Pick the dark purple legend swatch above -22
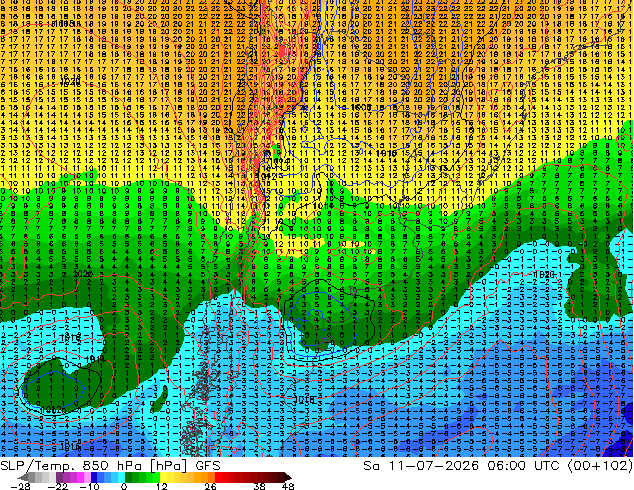The image size is (634, 490). (x=59, y=477)
